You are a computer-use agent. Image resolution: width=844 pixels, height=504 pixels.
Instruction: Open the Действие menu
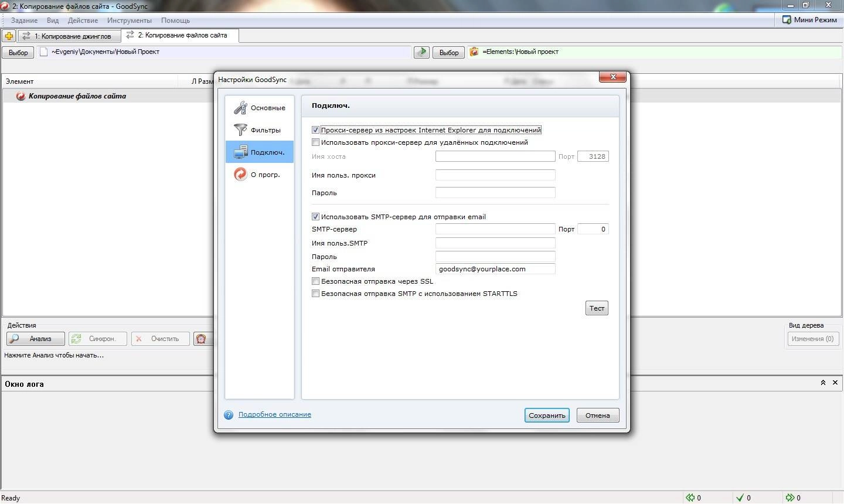tap(83, 21)
